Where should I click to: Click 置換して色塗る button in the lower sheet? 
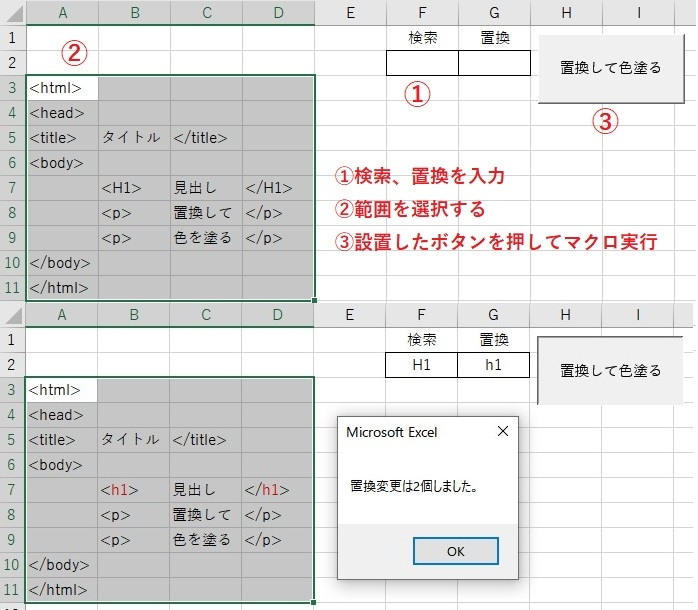(x=610, y=370)
